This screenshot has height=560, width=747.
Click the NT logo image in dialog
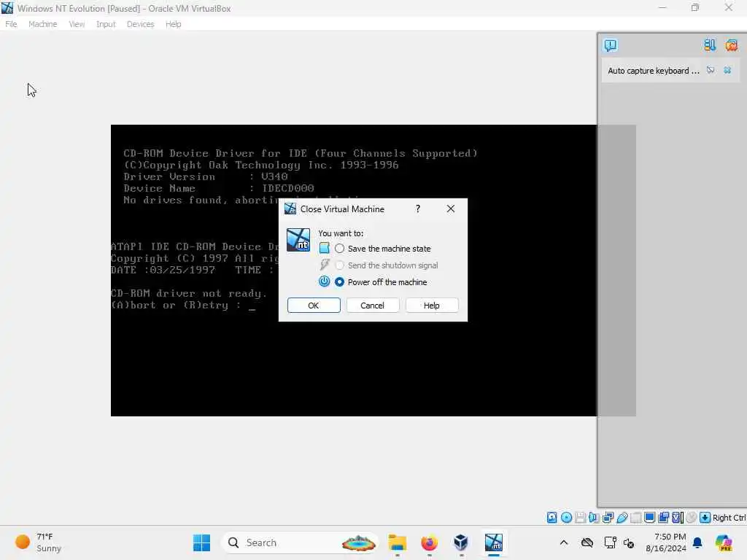click(x=298, y=239)
